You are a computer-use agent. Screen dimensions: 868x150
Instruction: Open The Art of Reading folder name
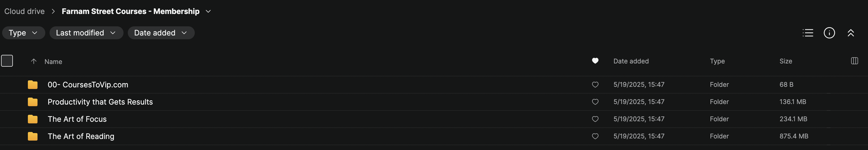click(x=81, y=136)
